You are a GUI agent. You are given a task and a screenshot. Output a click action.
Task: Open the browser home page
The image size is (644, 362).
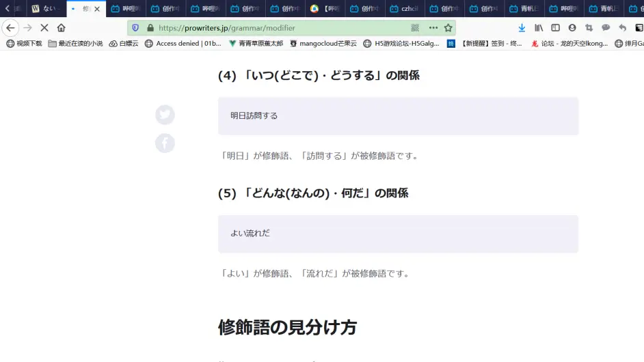[x=62, y=28]
